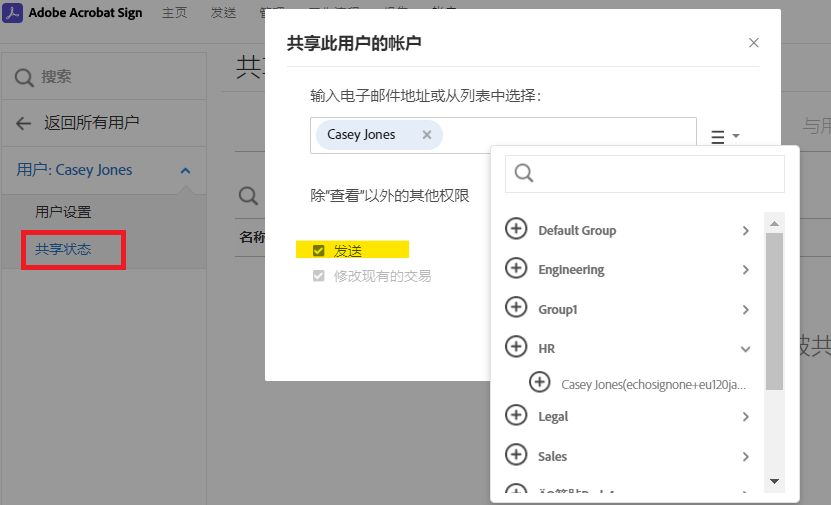Click the Sales group label
The width and height of the screenshot is (831, 505).
tap(552, 456)
